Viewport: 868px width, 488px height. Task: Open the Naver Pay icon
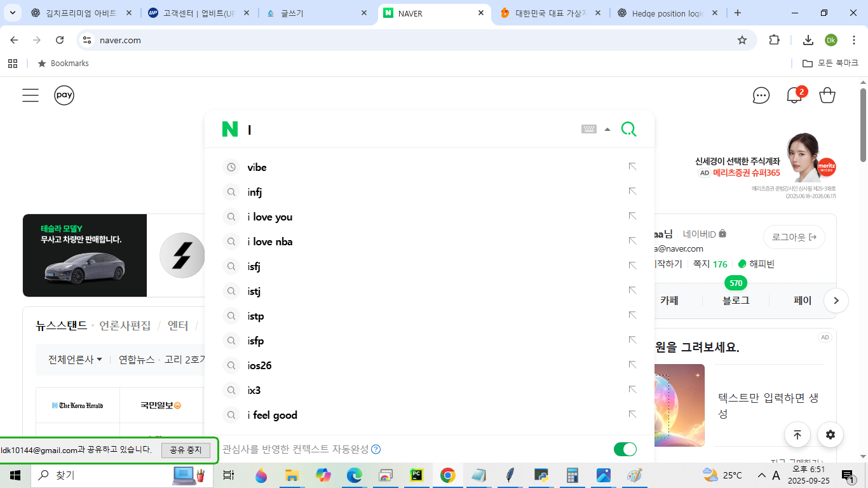pyautogui.click(x=64, y=95)
